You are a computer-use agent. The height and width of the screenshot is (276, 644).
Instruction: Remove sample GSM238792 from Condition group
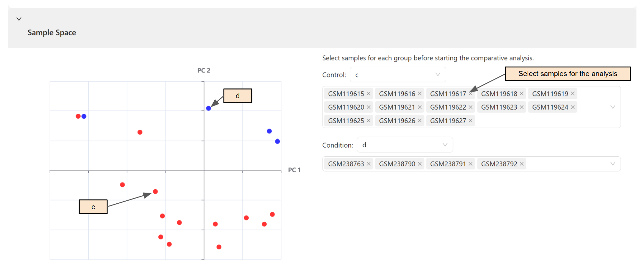point(521,164)
